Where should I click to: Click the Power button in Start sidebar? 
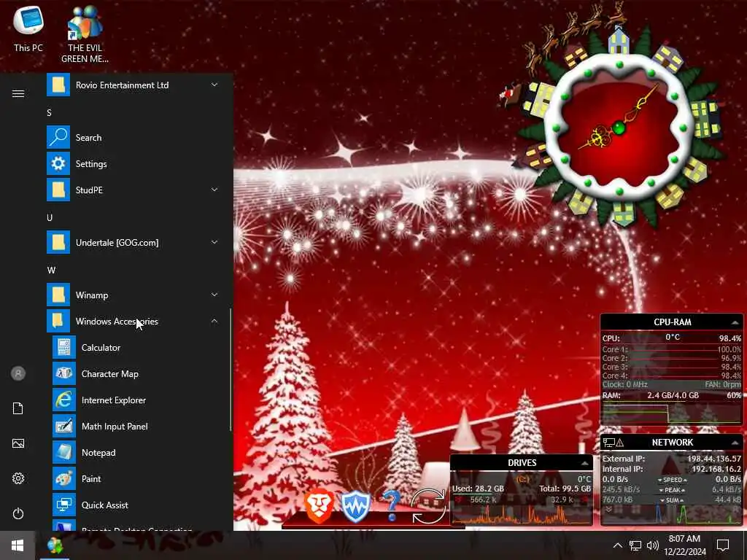click(x=18, y=513)
